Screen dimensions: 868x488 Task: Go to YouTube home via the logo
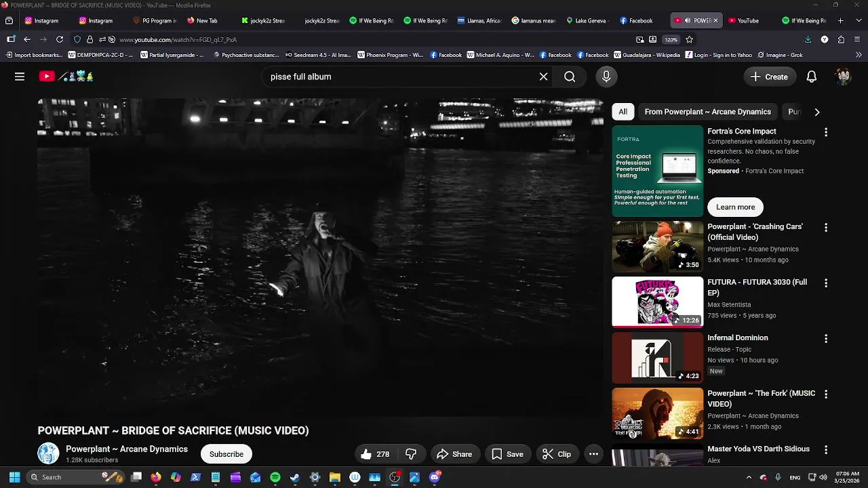(66, 77)
